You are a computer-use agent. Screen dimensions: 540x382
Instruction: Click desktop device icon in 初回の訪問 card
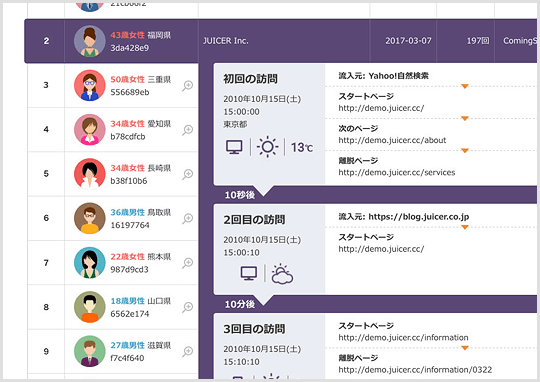tap(234, 147)
